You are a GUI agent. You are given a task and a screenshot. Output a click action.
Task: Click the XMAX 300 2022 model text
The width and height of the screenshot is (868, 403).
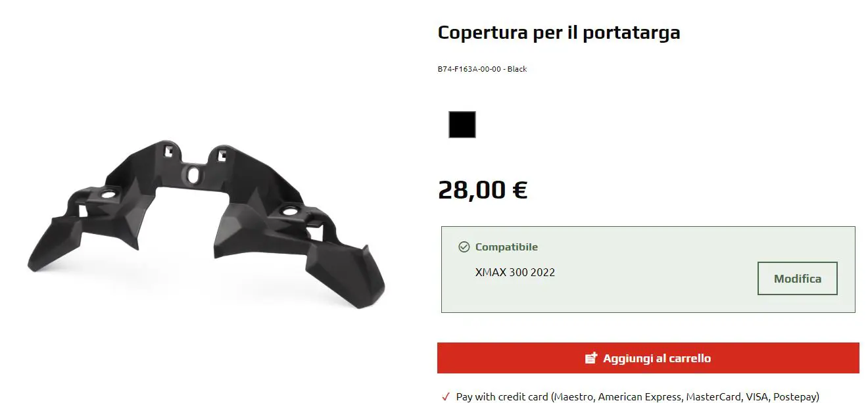[515, 272]
